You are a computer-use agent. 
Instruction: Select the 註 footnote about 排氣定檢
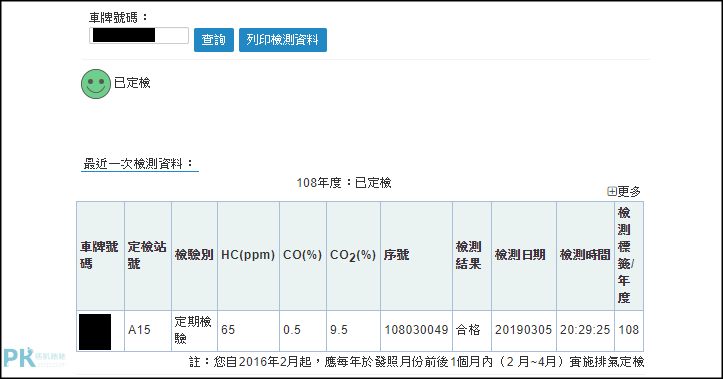416,362
